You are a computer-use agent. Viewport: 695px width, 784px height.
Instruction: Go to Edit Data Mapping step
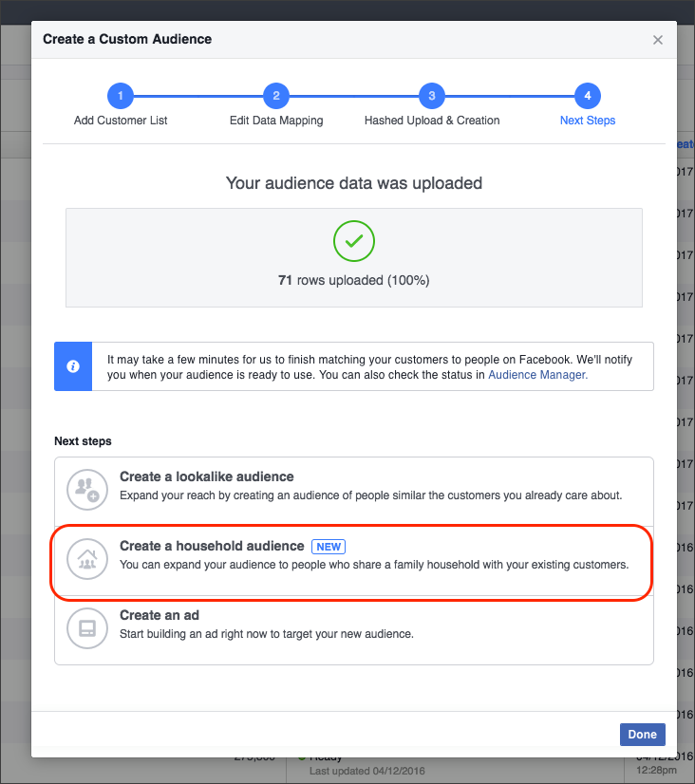[276, 121]
